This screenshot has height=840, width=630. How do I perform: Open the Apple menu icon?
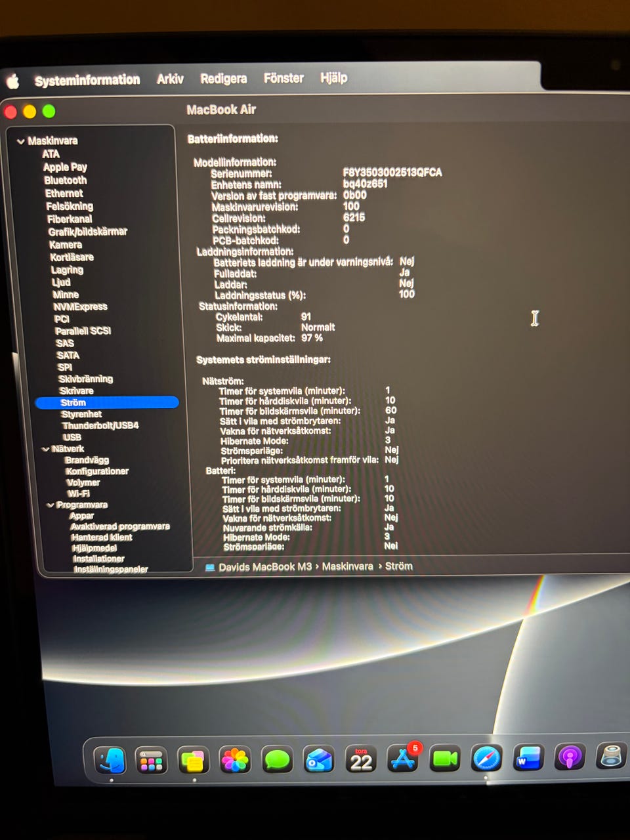[x=13, y=81]
